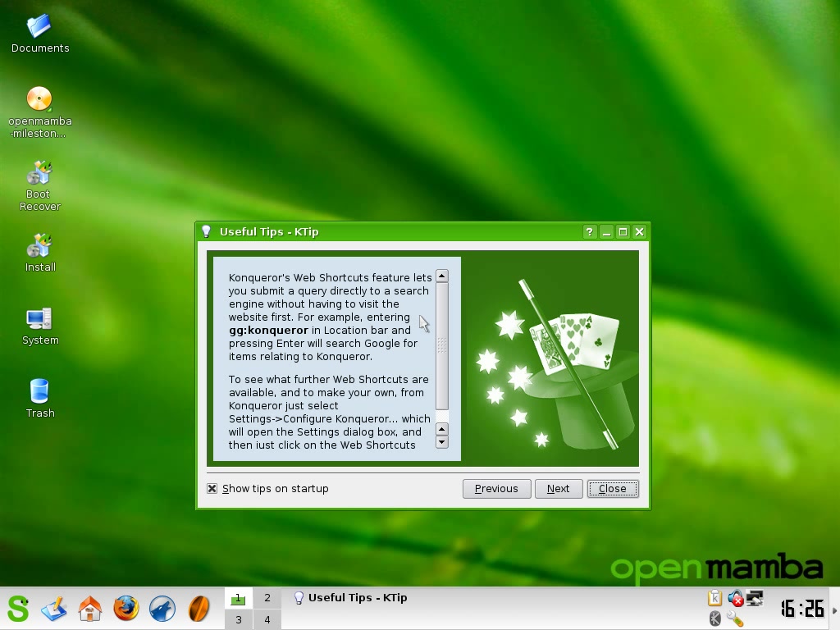Image resolution: width=840 pixels, height=630 pixels.
Task: Switch to virtual desktop 3
Action: click(238, 619)
